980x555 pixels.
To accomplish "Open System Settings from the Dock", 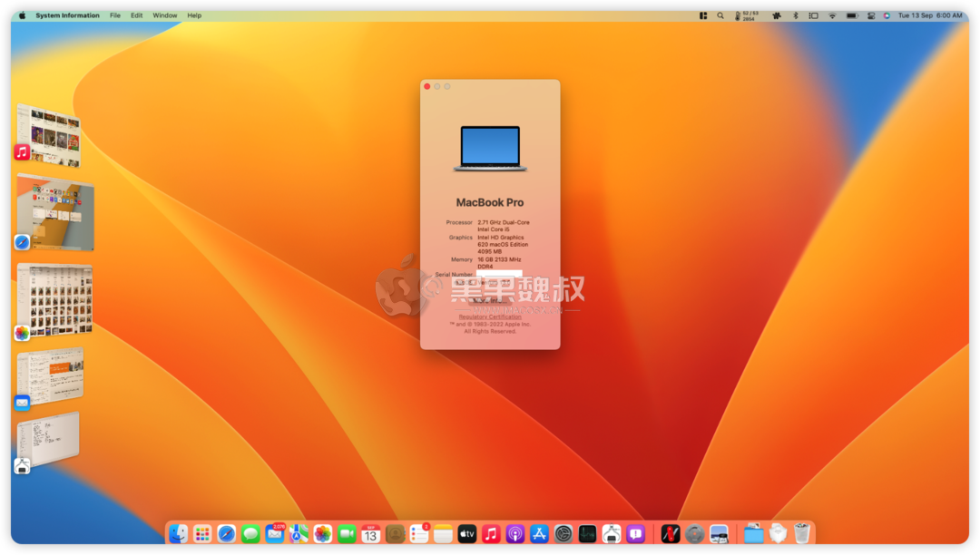I will [563, 534].
